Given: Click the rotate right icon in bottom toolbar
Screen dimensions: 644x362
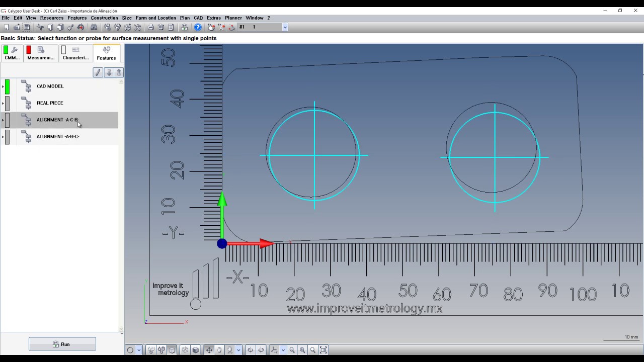Looking at the screenshot, I should click(x=261, y=350).
